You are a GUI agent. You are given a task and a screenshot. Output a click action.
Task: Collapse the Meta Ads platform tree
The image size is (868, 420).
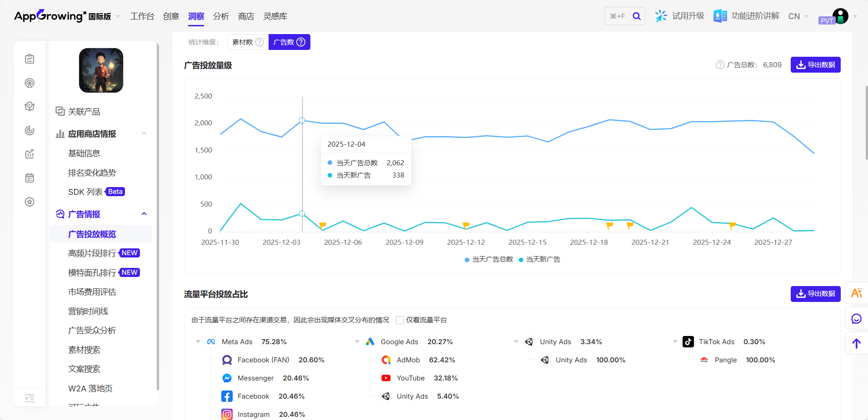(x=198, y=342)
